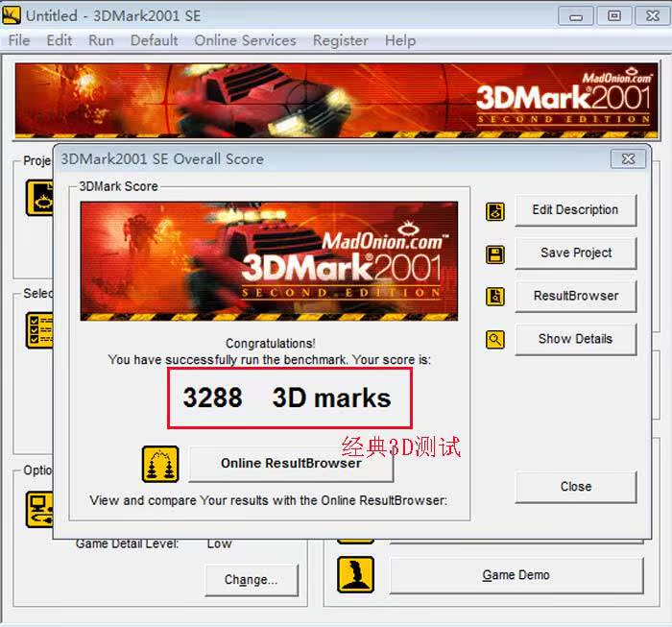Click the Options computer icon in main window
672x627 pixels.
(40, 509)
